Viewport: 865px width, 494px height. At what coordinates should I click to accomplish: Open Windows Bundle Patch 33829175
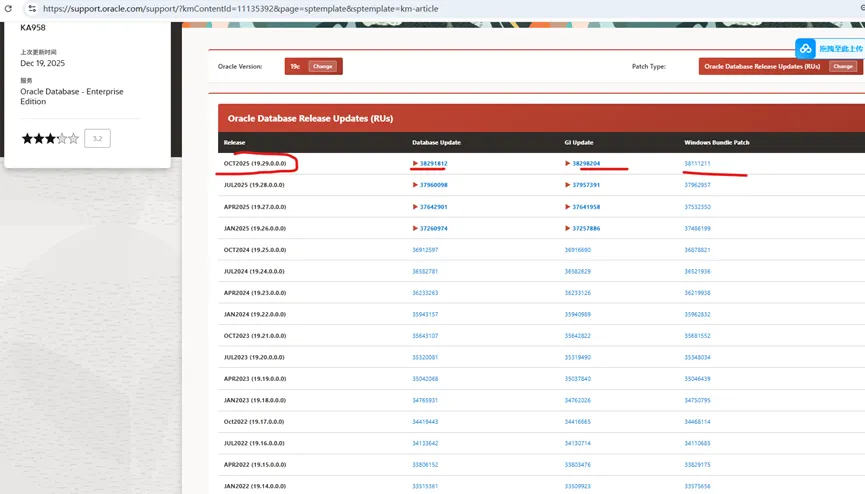click(x=697, y=465)
